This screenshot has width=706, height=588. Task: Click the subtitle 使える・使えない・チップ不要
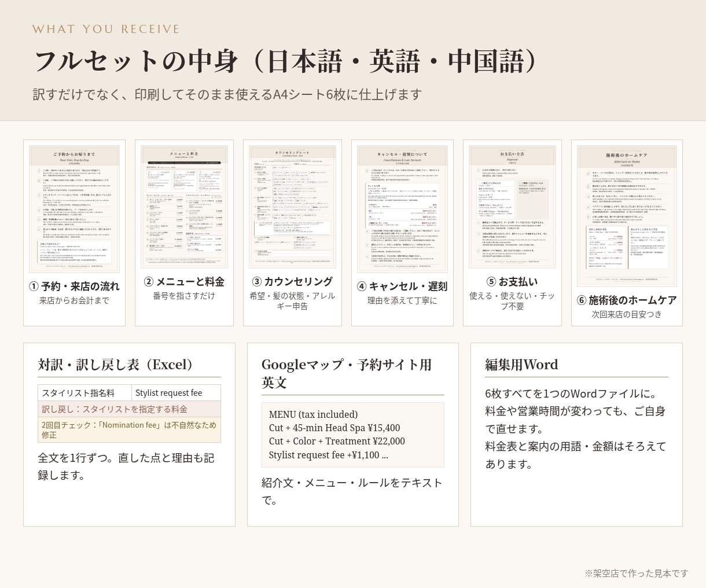pos(512,301)
